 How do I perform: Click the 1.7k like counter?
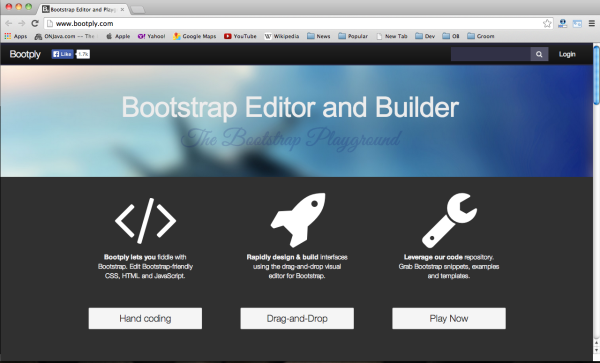83,54
